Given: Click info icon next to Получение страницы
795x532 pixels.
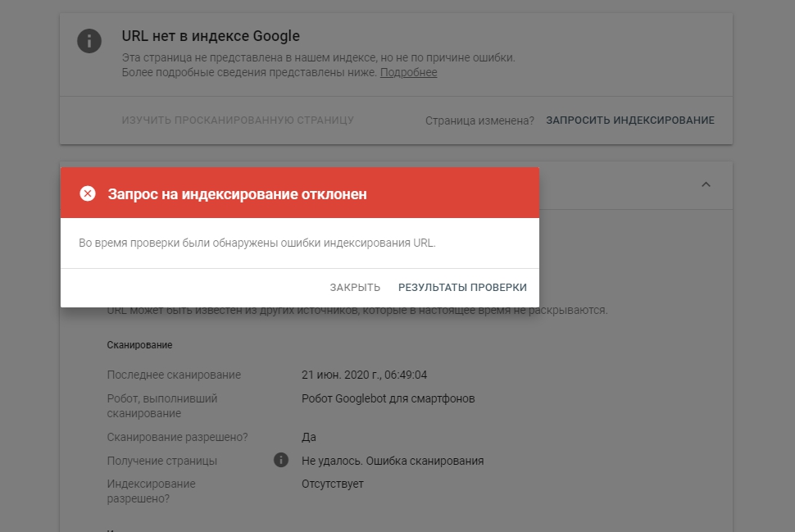Looking at the screenshot, I should 281,460.
